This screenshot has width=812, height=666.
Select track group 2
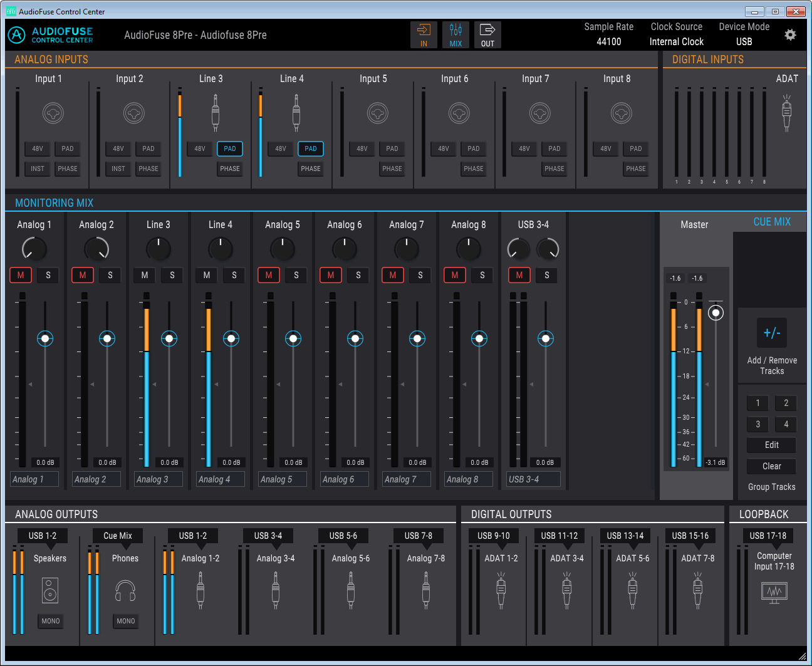point(786,403)
